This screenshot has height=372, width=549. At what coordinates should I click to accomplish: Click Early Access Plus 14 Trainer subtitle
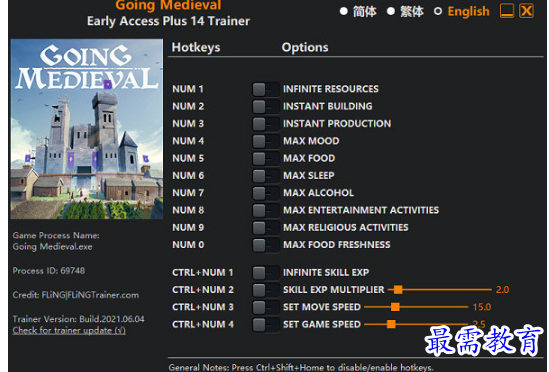(168, 21)
